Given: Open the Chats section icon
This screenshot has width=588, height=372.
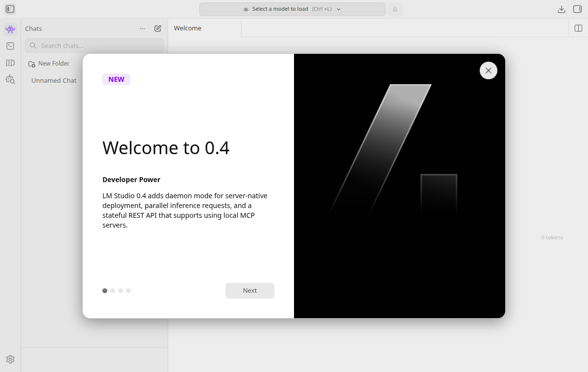Looking at the screenshot, I should tap(10, 29).
